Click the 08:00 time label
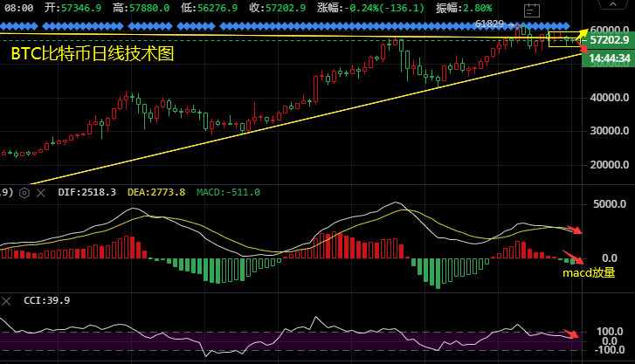Screen dimensions: 635x364 click(x=18, y=8)
